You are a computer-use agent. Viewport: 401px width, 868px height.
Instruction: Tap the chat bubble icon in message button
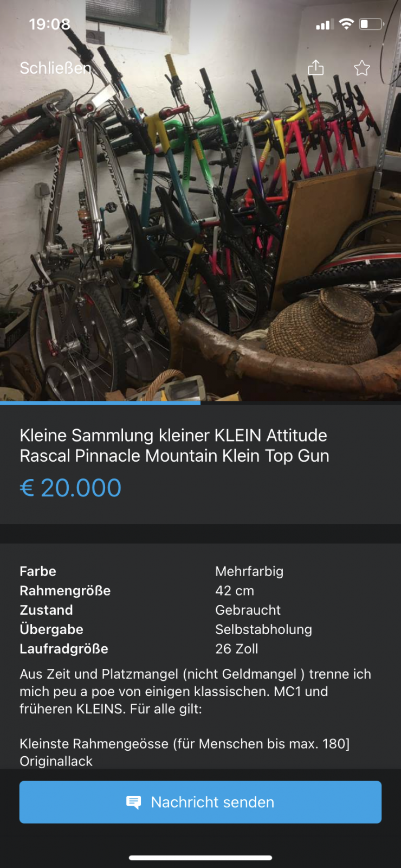point(133,802)
